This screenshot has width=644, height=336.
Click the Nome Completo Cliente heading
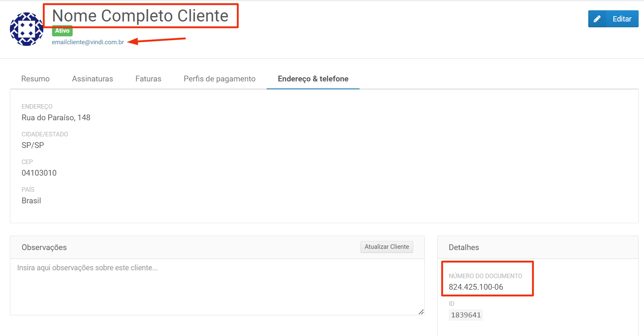pyautogui.click(x=140, y=16)
